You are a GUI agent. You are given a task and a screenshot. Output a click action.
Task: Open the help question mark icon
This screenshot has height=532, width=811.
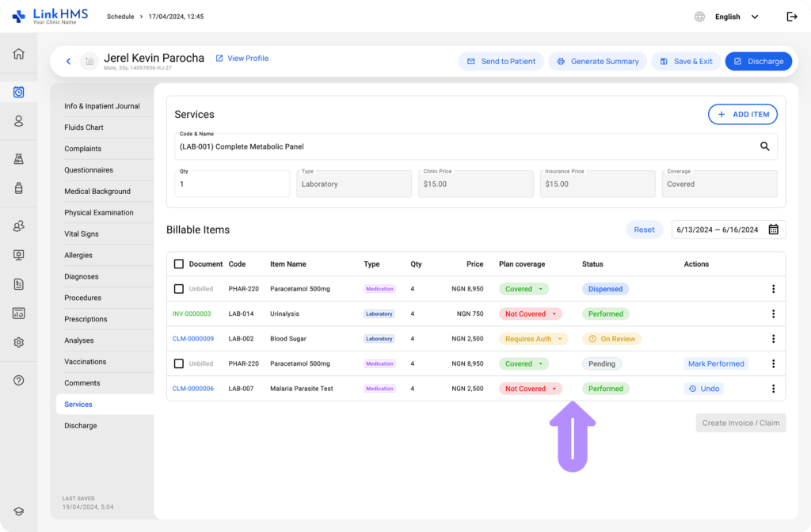pyautogui.click(x=19, y=381)
